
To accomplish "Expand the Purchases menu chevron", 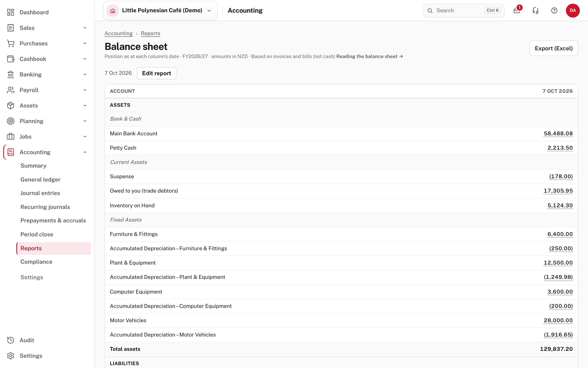I will (85, 43).
